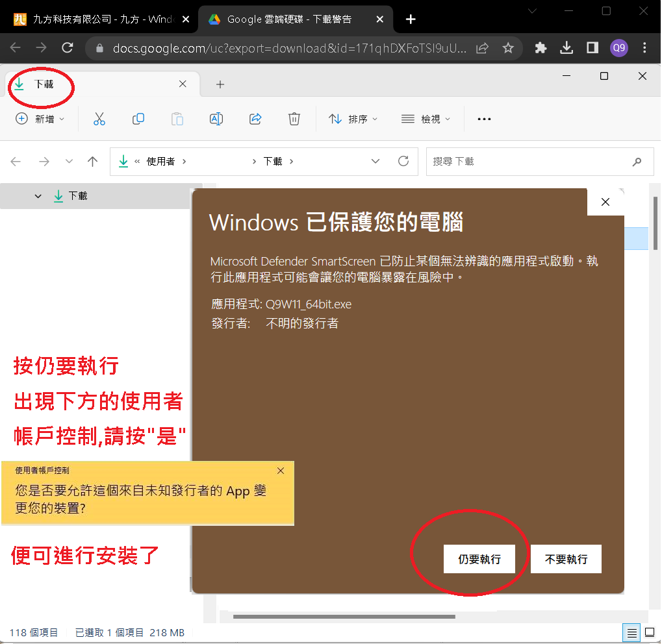Screen dimensions: 662x644
Task: Open the 新增 dropdown in Explorer
Action: click(x=40, y=119)
